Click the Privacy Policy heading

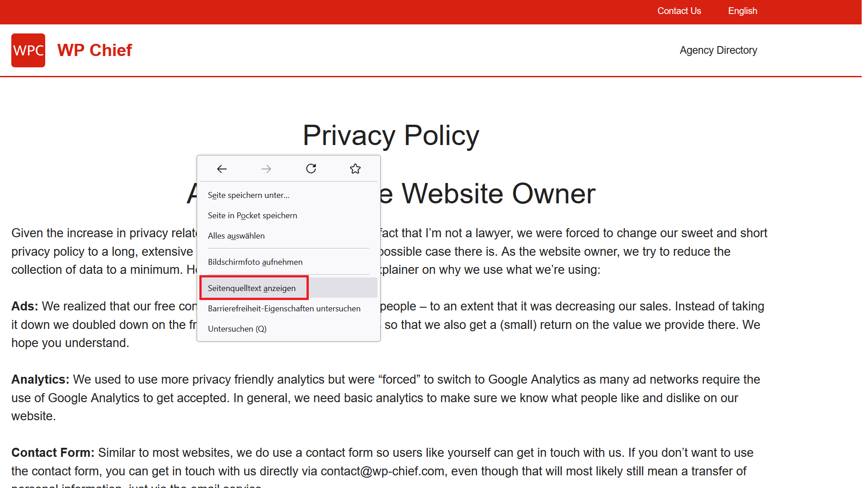tap(391, 135)
